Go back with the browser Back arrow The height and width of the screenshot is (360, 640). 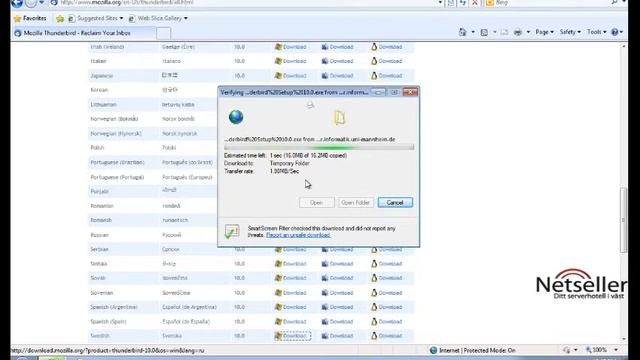click(x=17, y=3)
